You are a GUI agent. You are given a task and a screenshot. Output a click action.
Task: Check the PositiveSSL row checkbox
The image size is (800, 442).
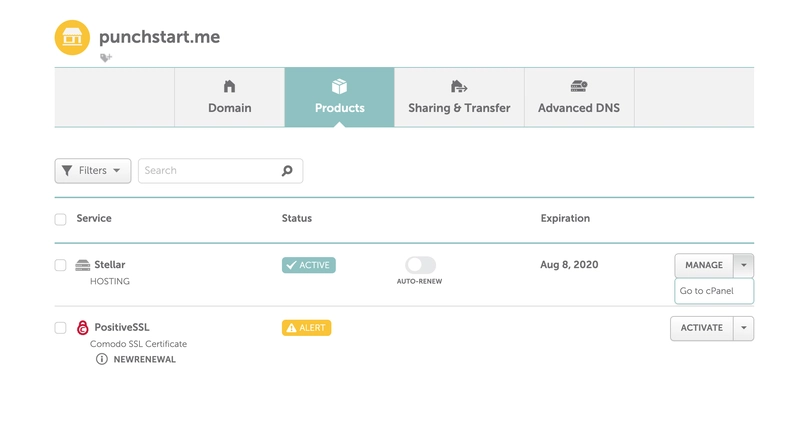click(61, 328)
